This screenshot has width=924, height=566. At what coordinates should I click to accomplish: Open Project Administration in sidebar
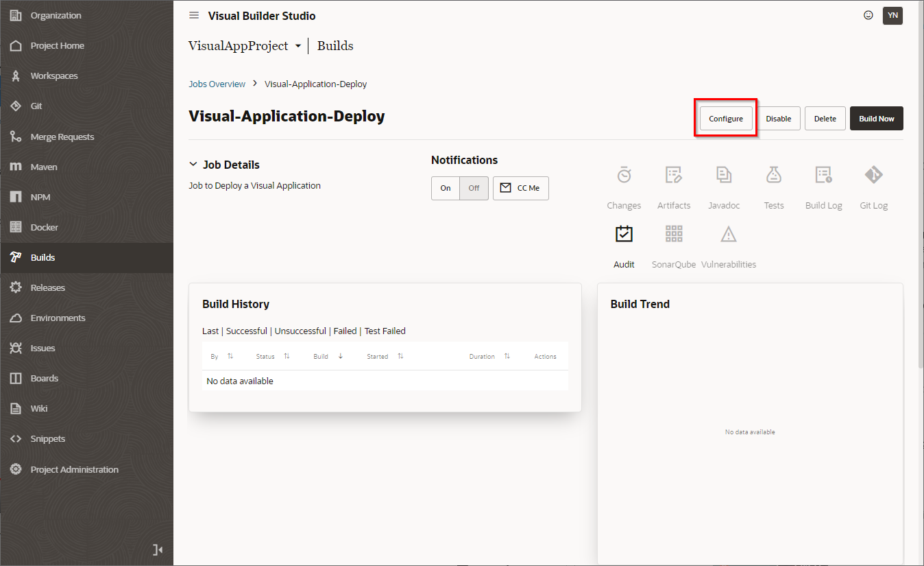(x=74, y=469)
